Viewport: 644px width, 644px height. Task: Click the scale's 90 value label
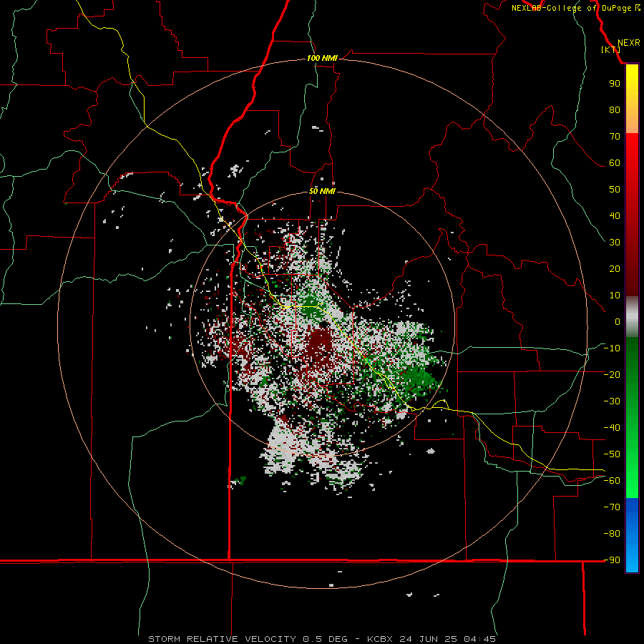point(615,84)
